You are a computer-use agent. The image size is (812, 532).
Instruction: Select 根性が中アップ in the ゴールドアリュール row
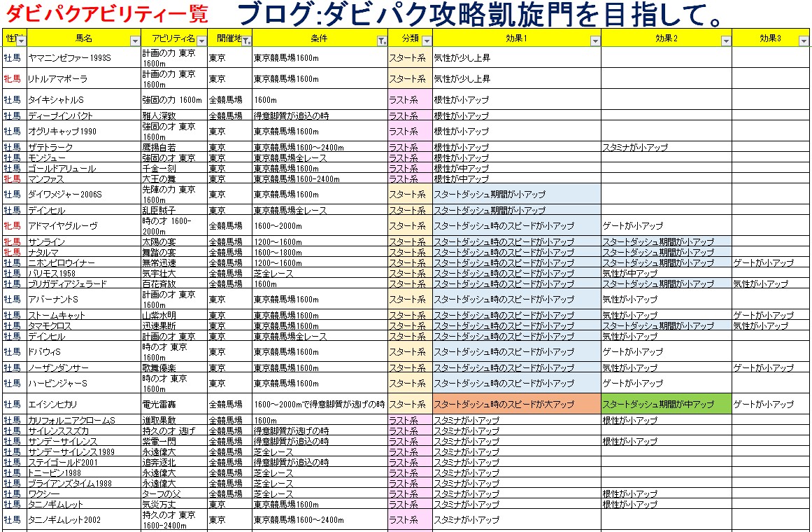point(517,168)
